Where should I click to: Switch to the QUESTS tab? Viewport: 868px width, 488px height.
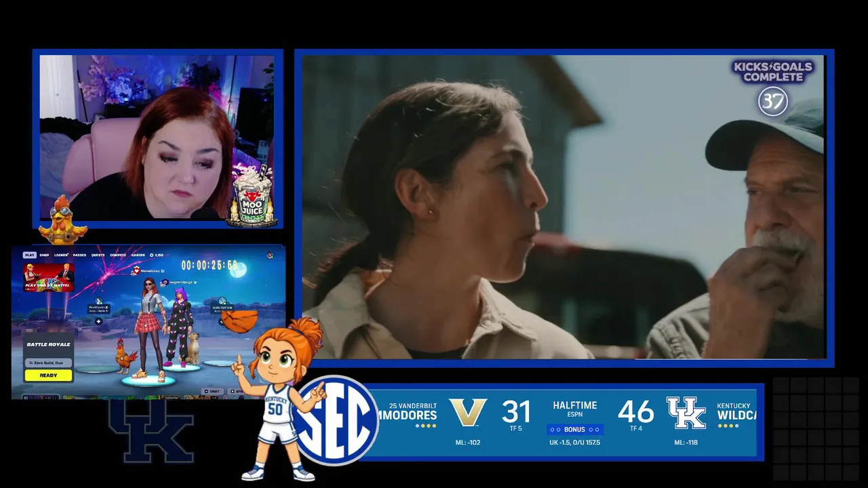(x=98, y=255)
